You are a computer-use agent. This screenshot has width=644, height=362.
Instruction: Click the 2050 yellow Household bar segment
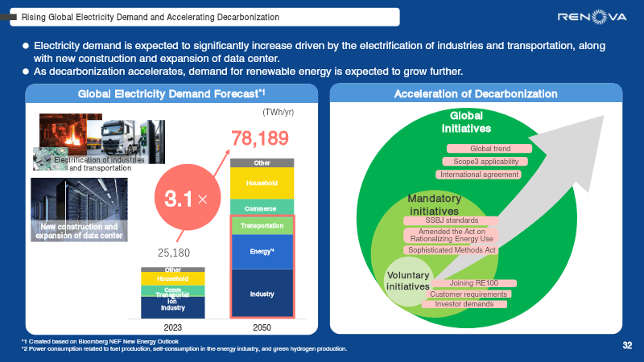point(262,183)
